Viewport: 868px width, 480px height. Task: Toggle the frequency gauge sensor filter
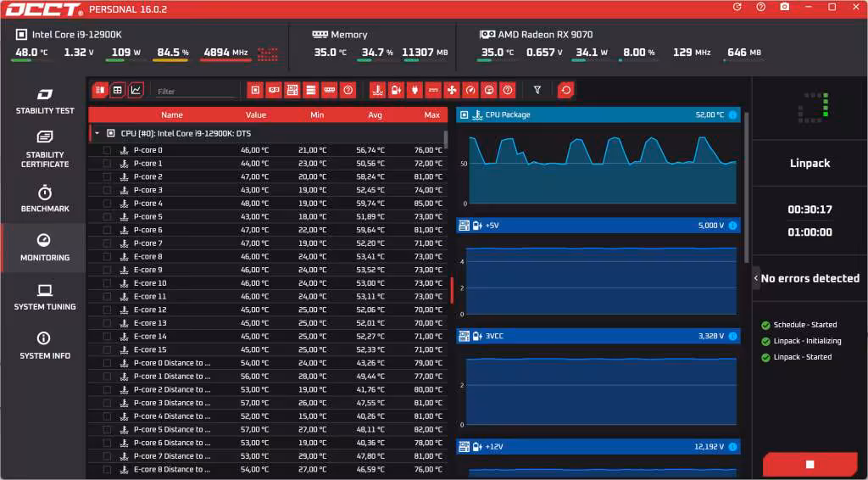pyautogui.click(x=470, y=90)
